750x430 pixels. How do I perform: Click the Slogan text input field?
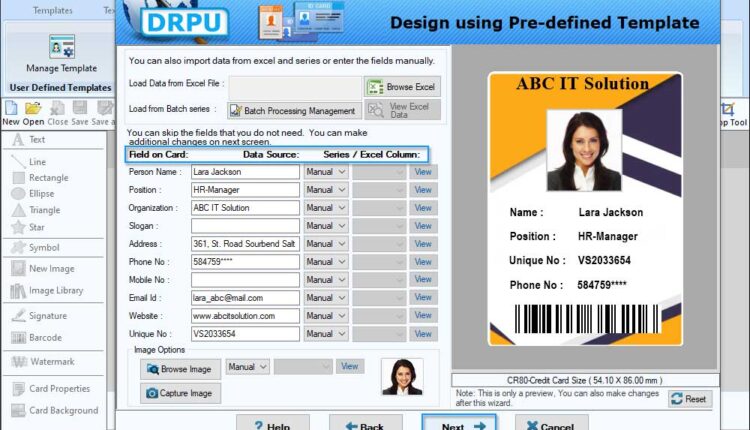click(245, 226)
